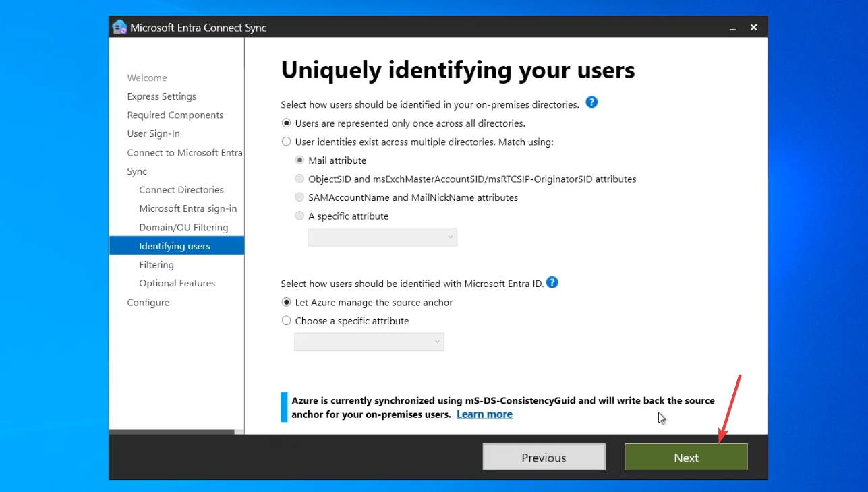Viewport: 868px width, 492px height.
Task: Choose the Mail attribute radio button
Action: coord(299,160)
